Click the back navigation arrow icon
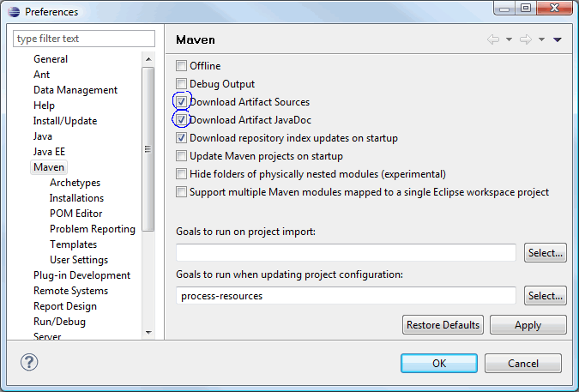The width and height of the screenshot is (579, 392). (493, 39)
